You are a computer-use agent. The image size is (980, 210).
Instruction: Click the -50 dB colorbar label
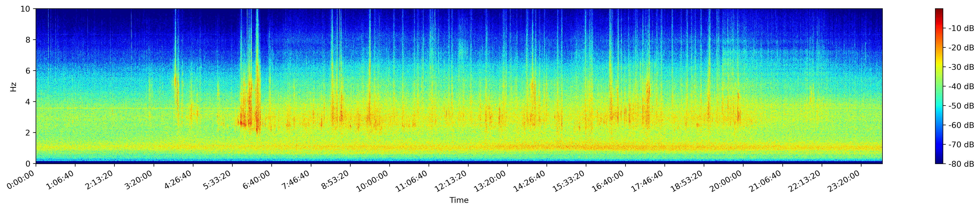(961, 106)
